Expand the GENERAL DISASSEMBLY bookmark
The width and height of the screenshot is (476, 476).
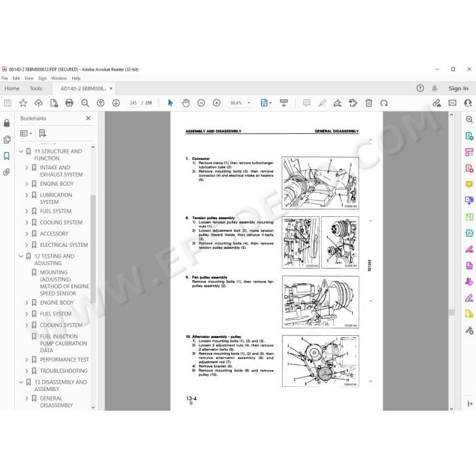[27, 398]
